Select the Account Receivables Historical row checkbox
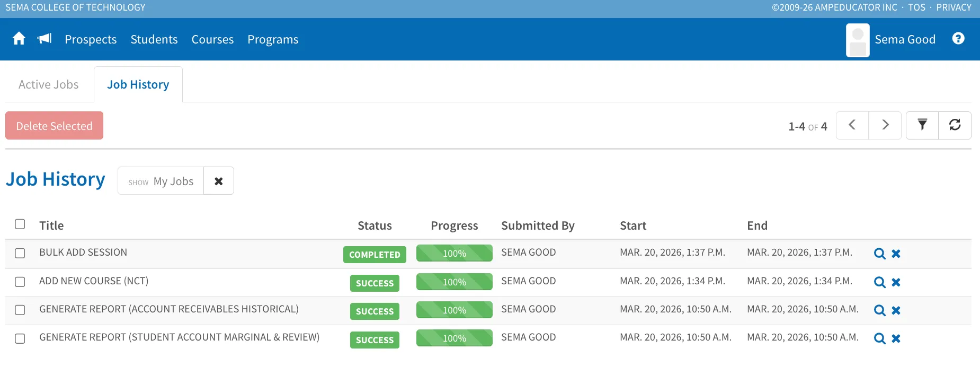This screenshot has height=366, width=980. click(20, 310)
